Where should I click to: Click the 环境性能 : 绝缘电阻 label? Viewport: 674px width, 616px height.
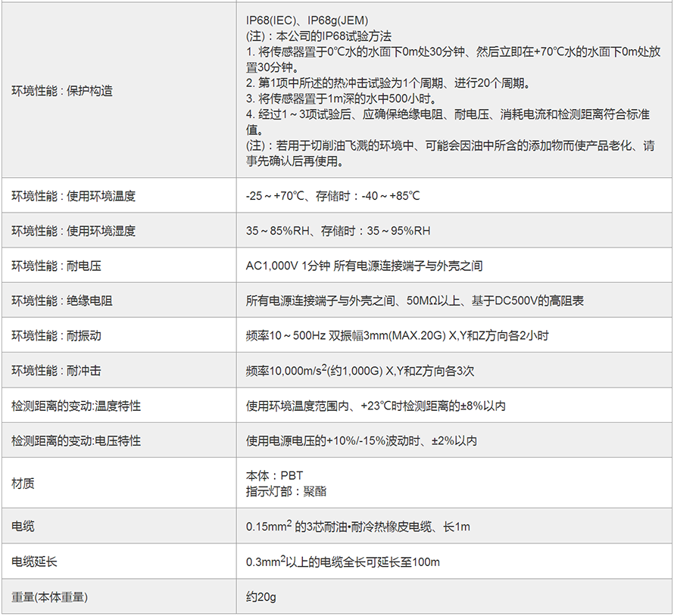62,300
